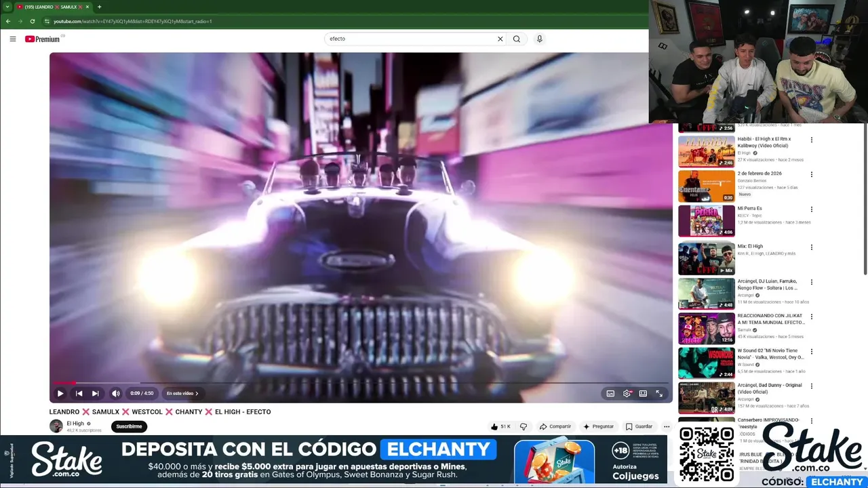Image resolution: width=868 pixels, height=488 pixels.
Task: Click the video progress bar
Action: click(x=361, y=383)
